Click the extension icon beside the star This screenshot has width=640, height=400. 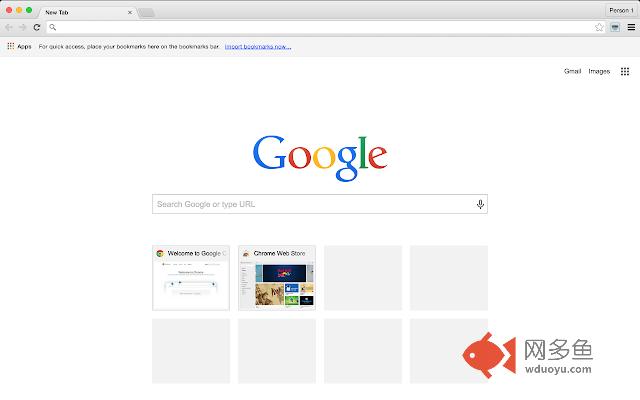click(x=615, y=27)
